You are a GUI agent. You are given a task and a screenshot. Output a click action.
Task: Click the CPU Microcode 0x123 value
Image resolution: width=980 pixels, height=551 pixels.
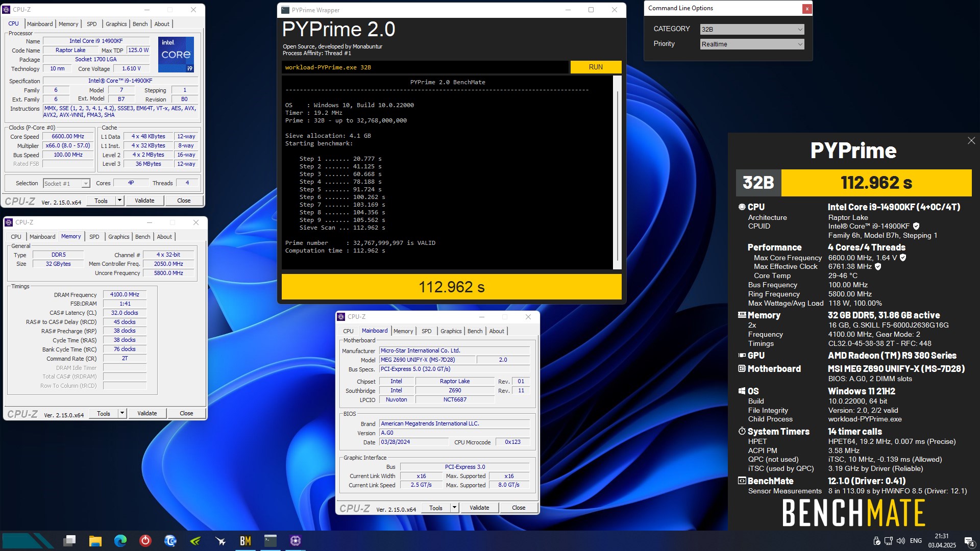[512, 442]
